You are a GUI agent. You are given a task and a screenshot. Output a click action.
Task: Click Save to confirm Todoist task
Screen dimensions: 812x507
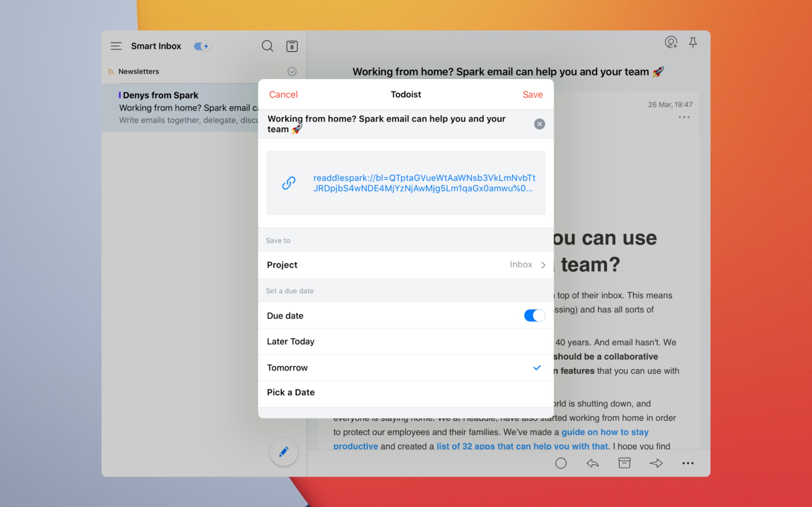[531, 95]
